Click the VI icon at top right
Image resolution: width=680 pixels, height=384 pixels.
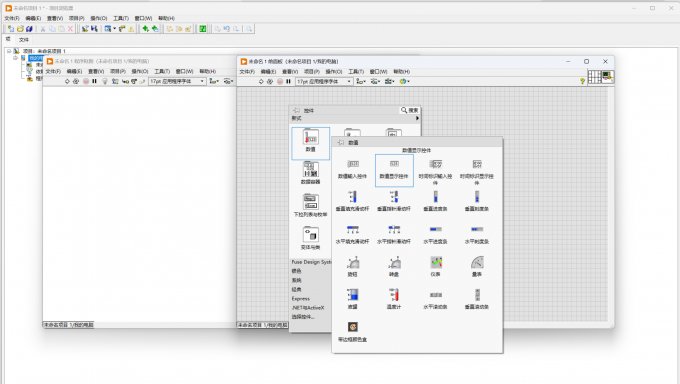coord(608,77)
